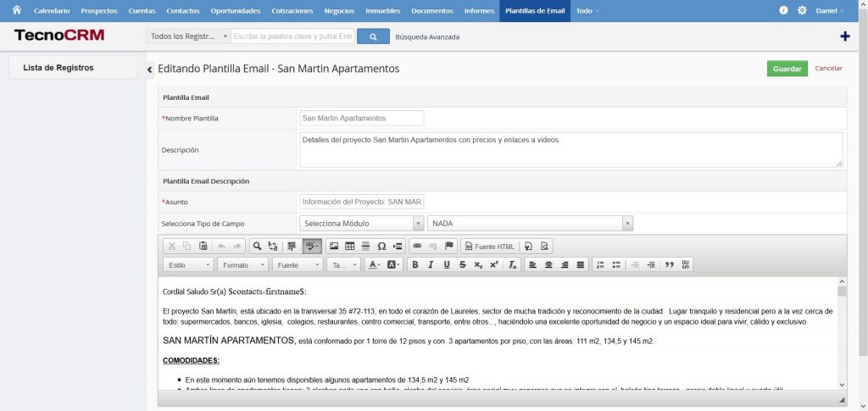Toggle bold formatting
Screen dimensions: 868x411
point(415,265)
